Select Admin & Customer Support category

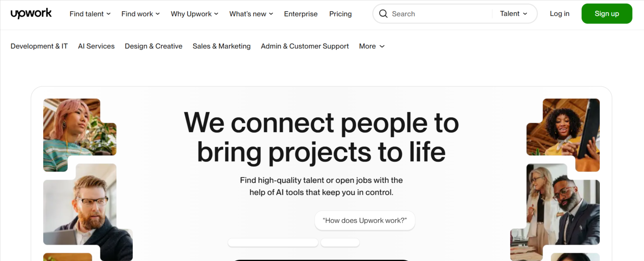pos(305,46)
